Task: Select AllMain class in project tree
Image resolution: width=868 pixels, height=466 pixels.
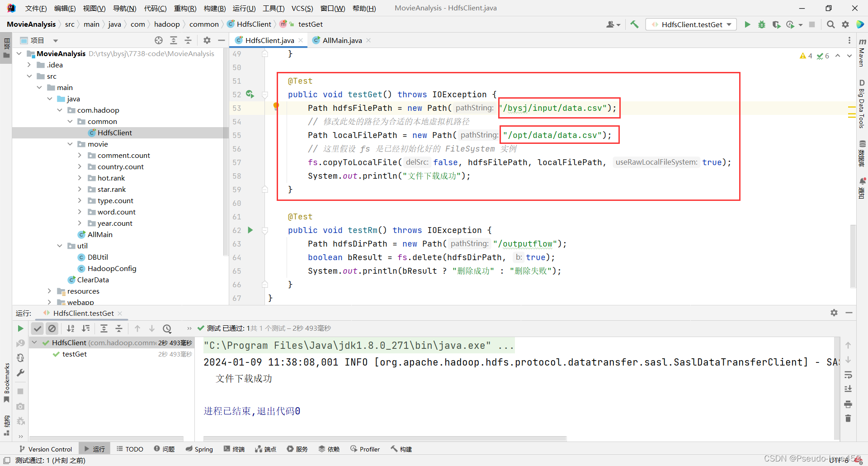Action: (100, 234)
